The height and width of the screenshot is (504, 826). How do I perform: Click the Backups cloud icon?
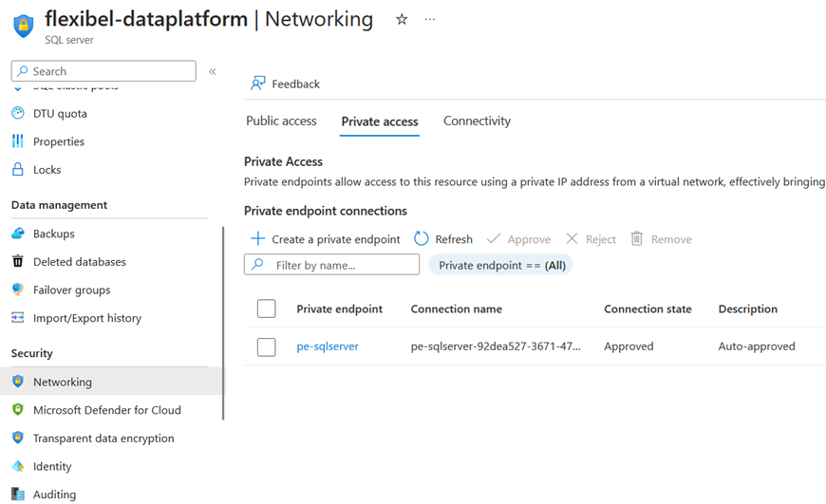click(18, 233)
